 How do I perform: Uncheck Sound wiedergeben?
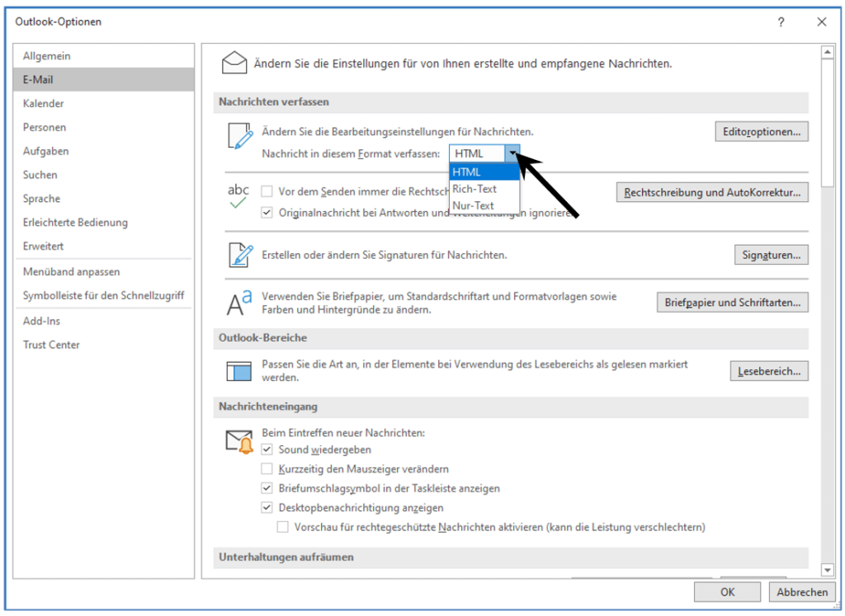click(x=267, y=449)
